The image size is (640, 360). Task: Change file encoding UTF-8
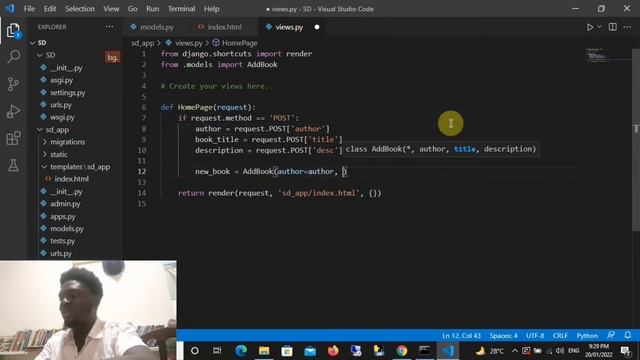pyautogui.click(x=535, y=336)
